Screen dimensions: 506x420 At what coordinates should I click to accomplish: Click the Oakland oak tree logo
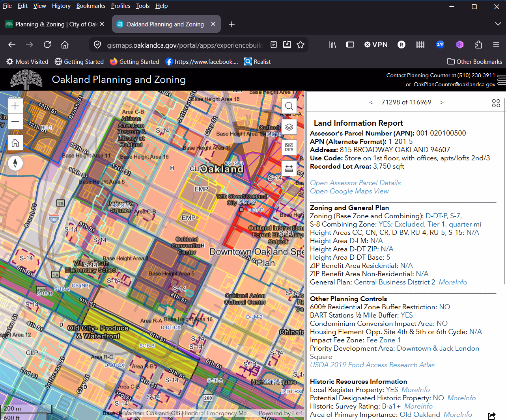[x=26, y=80]
